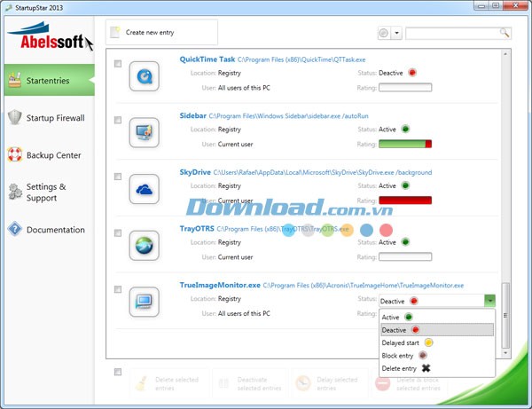
Task: Click the TrueImageMonitor entry icon
Action: 144,302
